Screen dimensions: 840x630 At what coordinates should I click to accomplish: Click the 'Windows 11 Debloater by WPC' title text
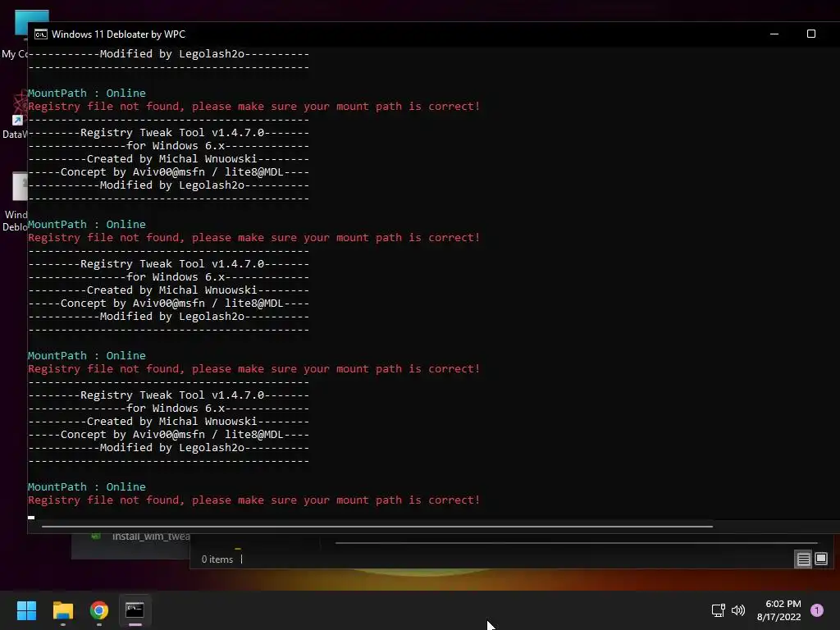(118, 34)
